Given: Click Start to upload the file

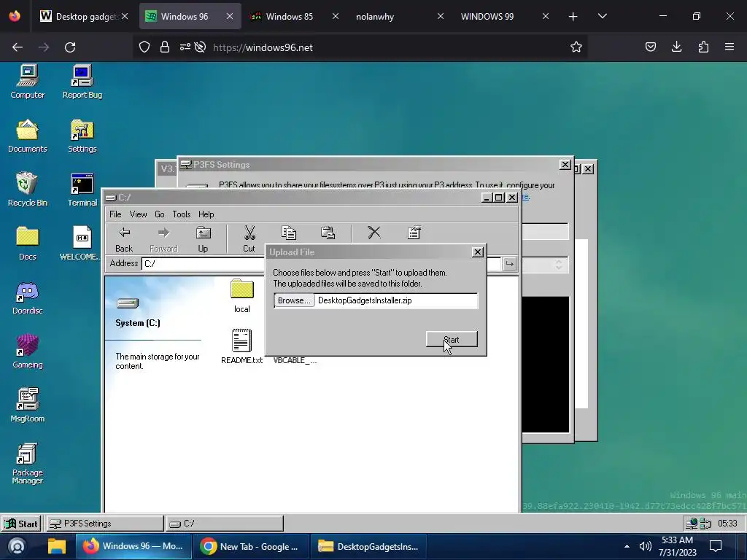Looking at the screenshot, I should pos(452,340).
